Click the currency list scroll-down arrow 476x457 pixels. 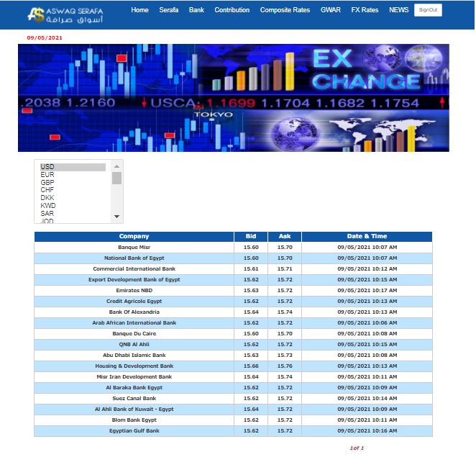point(117,217)
